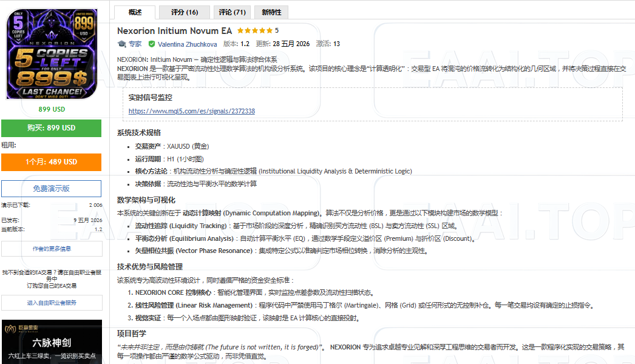Click the 激活: 13 activations text
The image size is (635, 364).
click(328, 44)
